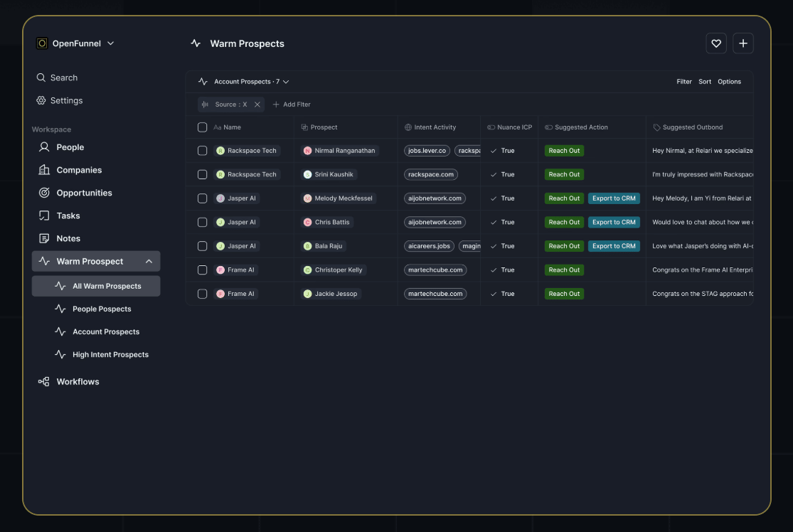This screenshot has height=532, width=793.
Task: Check the Chris Battis row checkbox
Action: (202, 222)
